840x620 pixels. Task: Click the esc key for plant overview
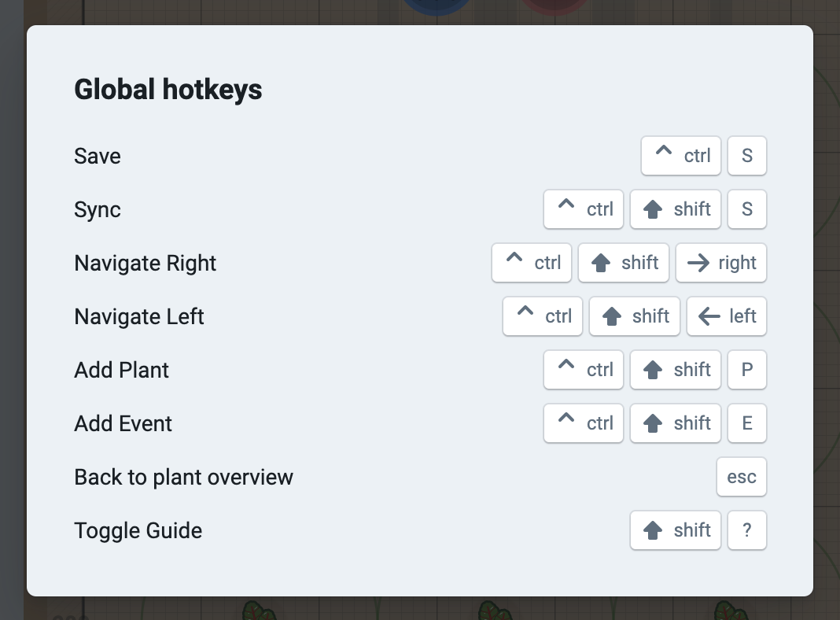(x=741, y=477)
